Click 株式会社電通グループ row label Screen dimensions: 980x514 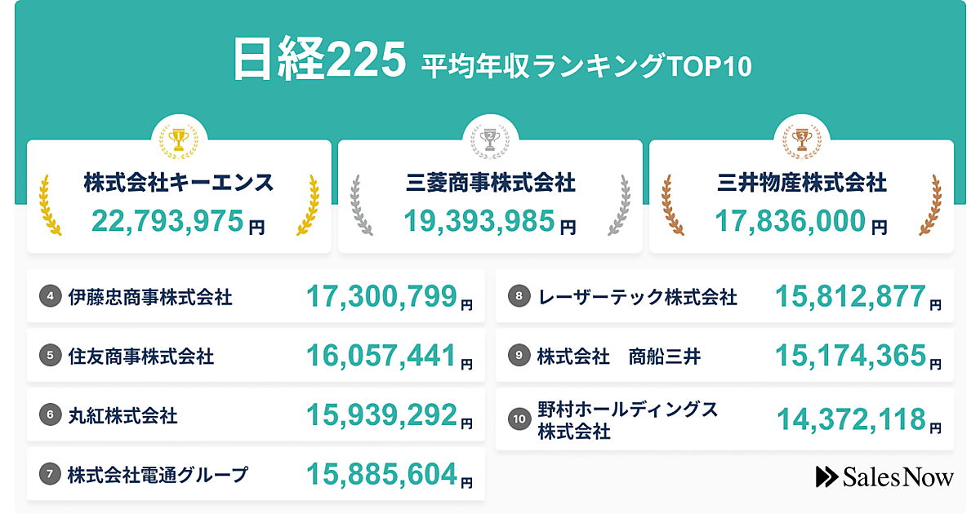[x=158, y=474]
